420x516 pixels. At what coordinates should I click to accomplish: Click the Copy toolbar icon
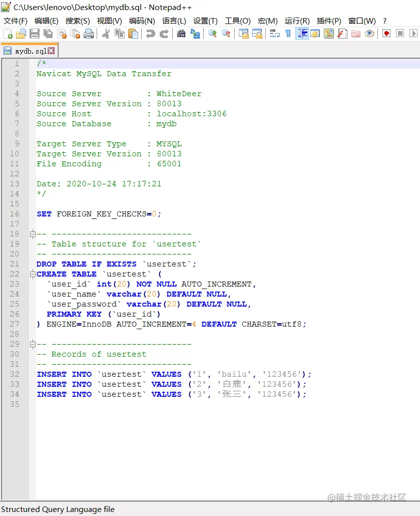coord(119,34)
